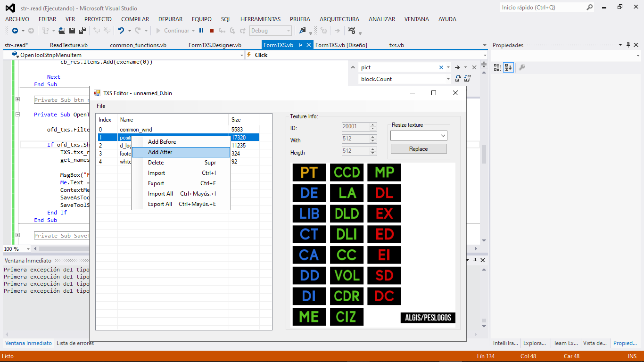The height and width of the screenshot is (362, 644).
Task: Close the find and replace panel
Action: 474,67
